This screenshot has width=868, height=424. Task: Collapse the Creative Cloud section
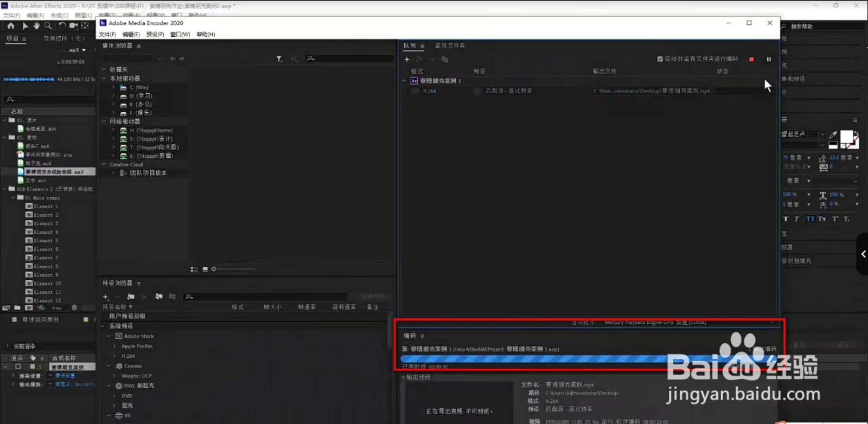(x=104, y=164)
